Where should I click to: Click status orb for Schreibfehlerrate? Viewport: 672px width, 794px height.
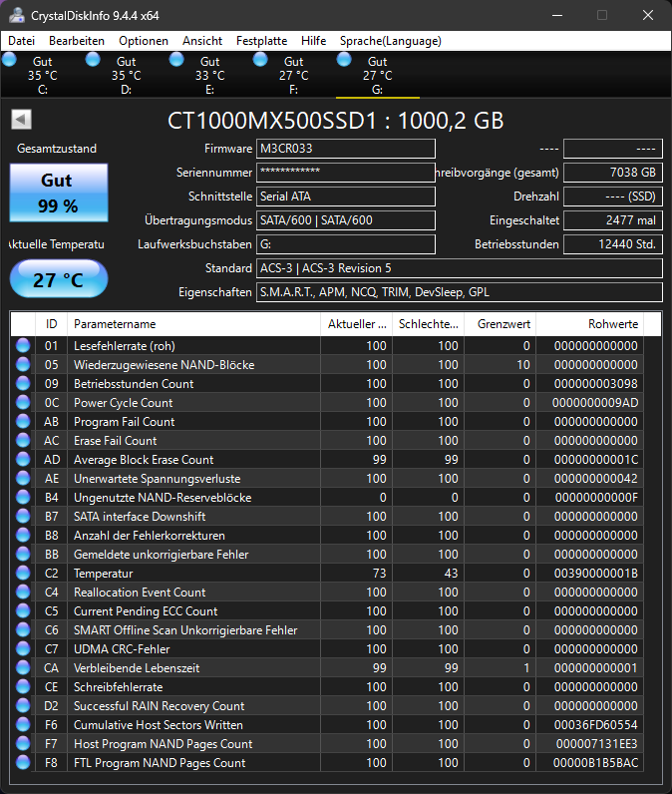click(x=23, y=686)
